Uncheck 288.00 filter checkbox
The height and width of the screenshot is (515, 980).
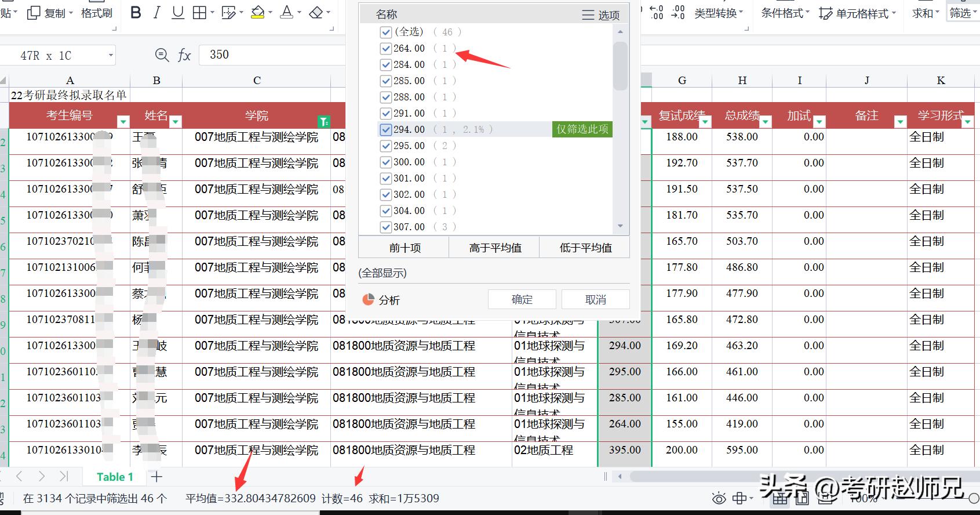(x=386, y=97)
